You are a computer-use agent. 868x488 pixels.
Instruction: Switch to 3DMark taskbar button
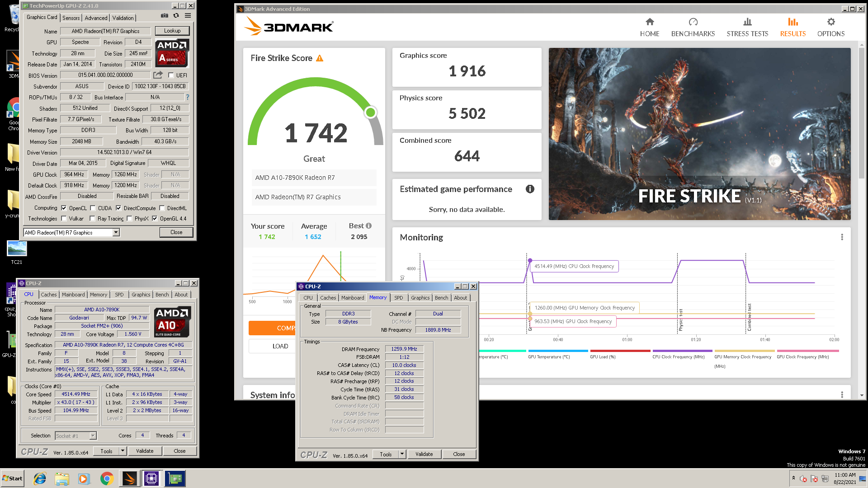coord(129,479)
